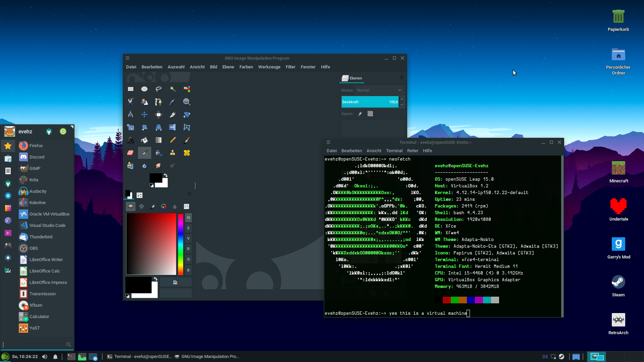Select the Flip tool

(x=173, y=127)
